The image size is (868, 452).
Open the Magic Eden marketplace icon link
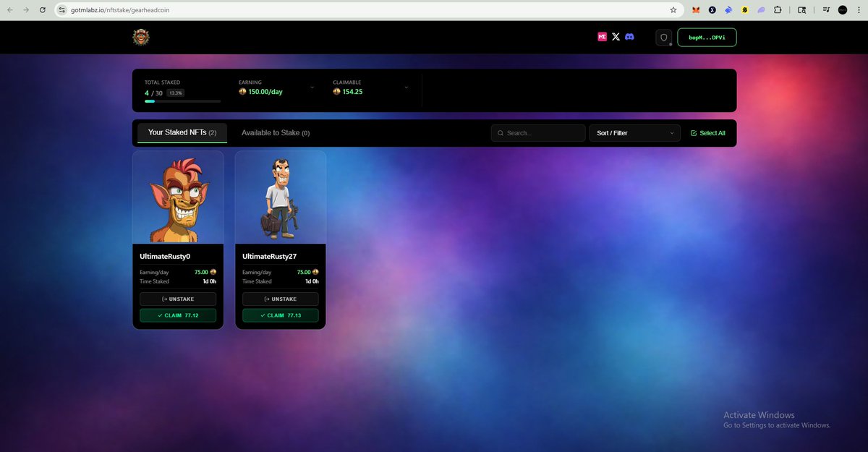[x=602, y=37]
